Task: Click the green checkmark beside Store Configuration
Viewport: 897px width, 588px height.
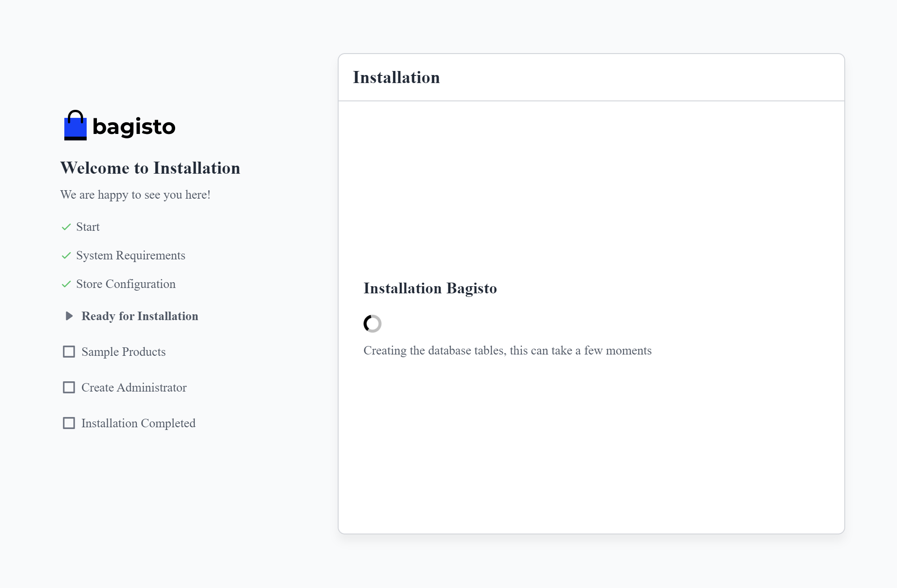Action: pyautogui.click(x=66, y=284)
